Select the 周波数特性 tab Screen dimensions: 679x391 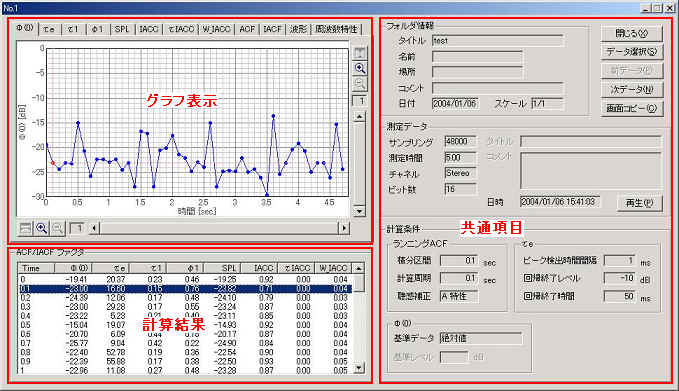(x=336, y=29)
